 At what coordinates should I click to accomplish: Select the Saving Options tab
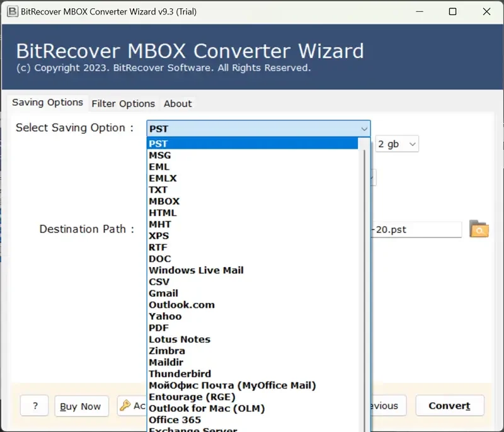click(x=47, y=103)
